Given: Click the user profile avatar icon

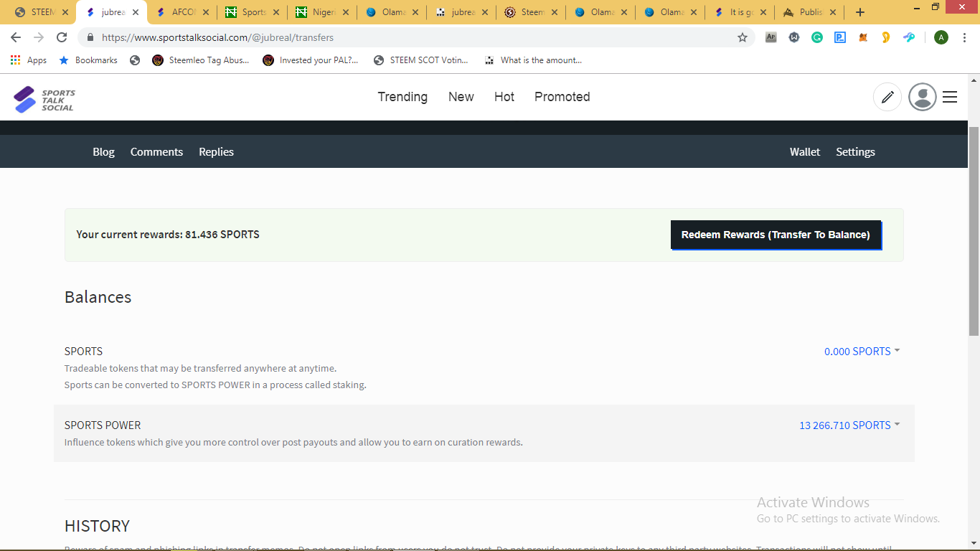Looking at the screenshot, I should click(922, 97).
